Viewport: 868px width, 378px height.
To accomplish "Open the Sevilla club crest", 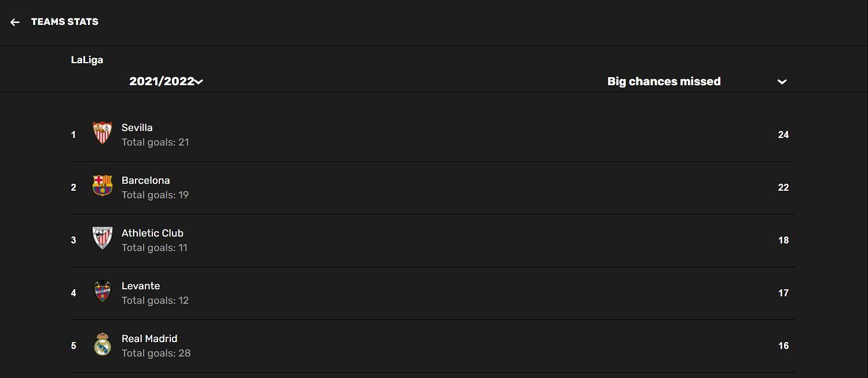I will coord(102,133).
